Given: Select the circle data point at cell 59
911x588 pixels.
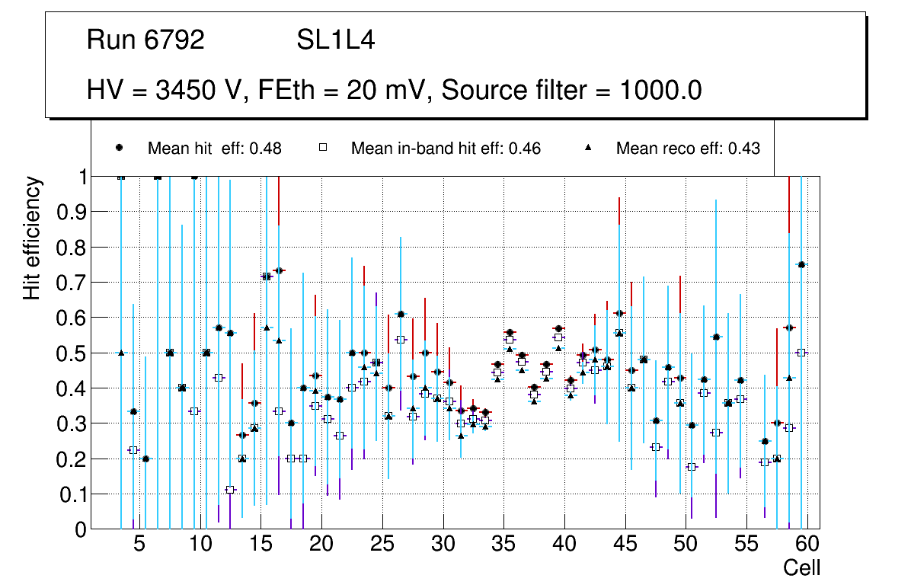Looking at the screenshot, I should click(801, 265).
